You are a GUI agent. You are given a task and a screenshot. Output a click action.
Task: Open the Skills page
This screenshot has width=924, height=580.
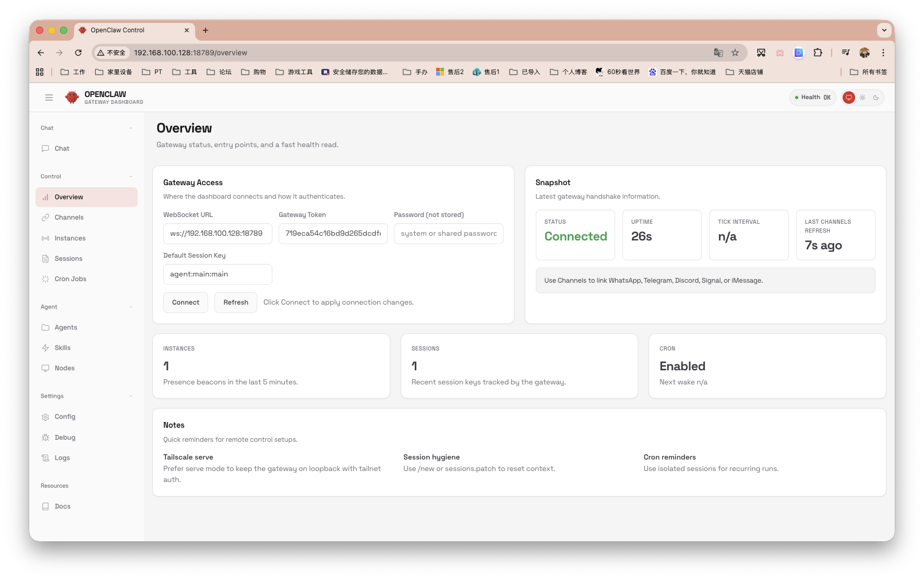pyautogui.click(x=63, y=348)
